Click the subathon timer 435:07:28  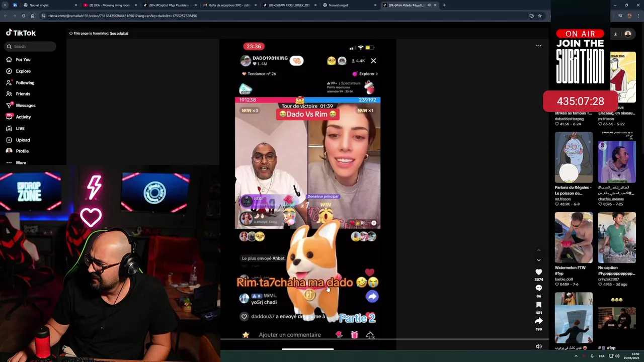pos(580,101)
